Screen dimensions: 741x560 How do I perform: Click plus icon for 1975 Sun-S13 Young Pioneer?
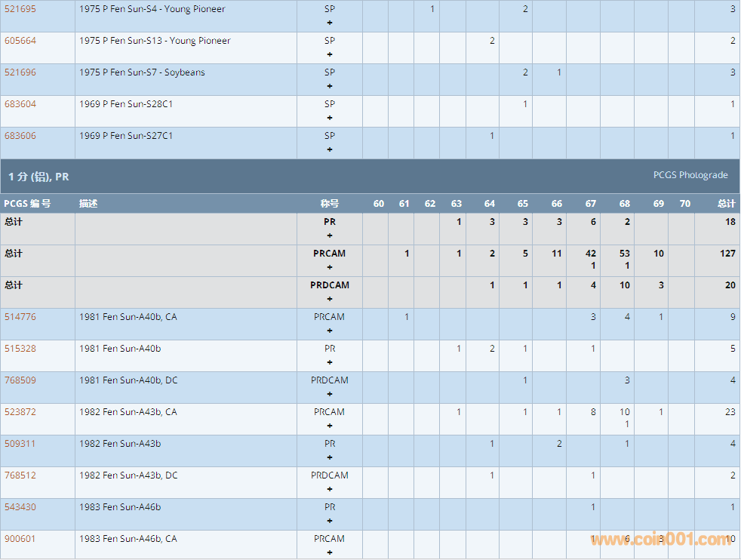pos(330,54)
